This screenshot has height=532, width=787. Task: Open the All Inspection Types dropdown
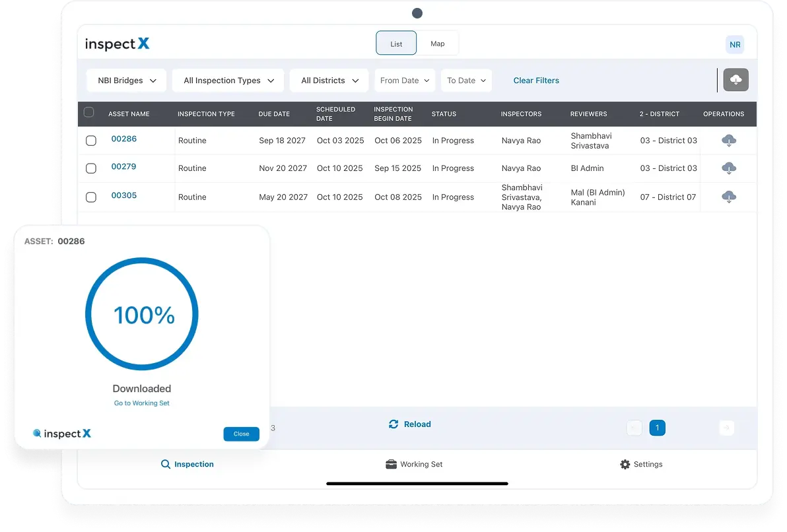click(x=228, y=80)
